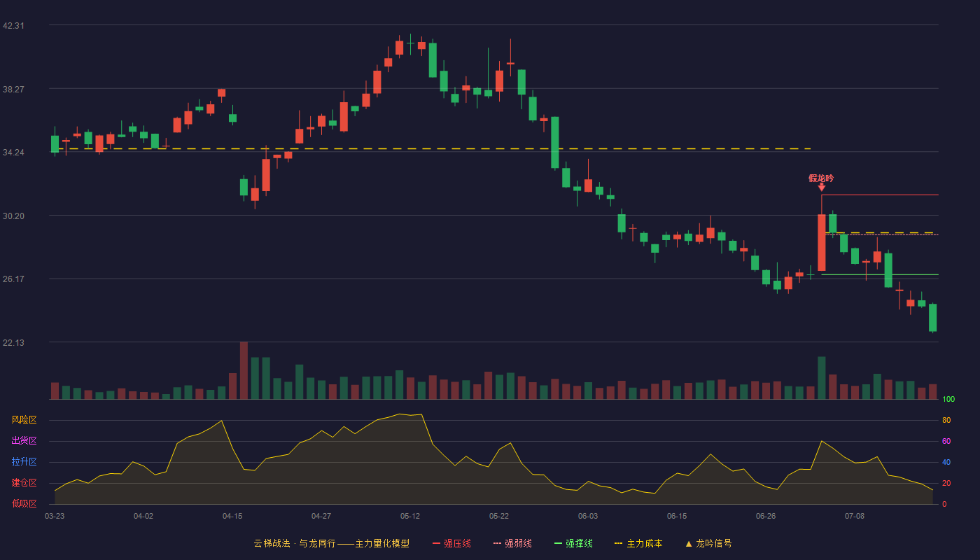Viewport: 980px width, 560px height.
Task: Toggle the 龙吟信号 triangle legend item
Action: (x=708, y=543)
